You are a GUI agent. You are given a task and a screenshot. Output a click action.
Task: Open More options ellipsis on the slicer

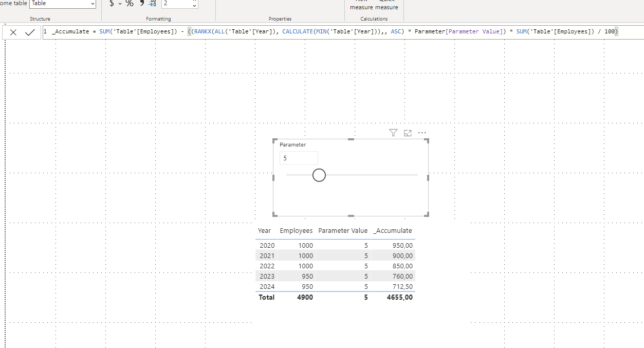tap(422, 133)
